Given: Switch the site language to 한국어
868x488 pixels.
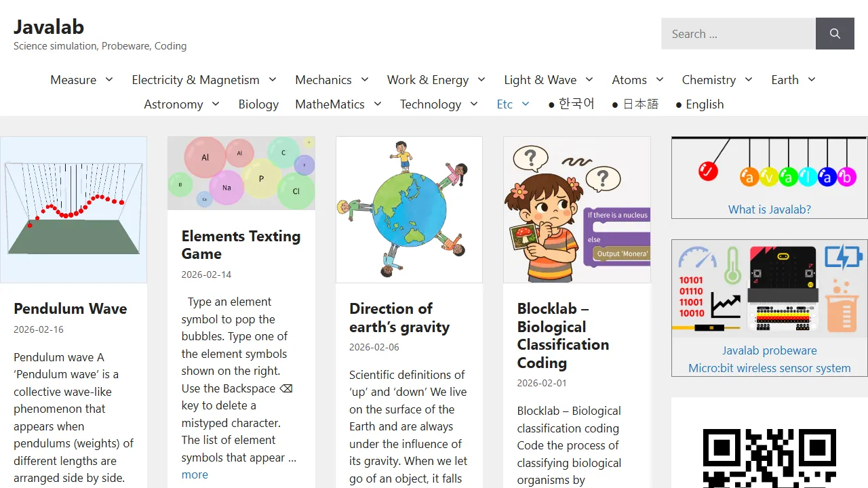Looking at the screenshot, I should click(x=576, y=104).
